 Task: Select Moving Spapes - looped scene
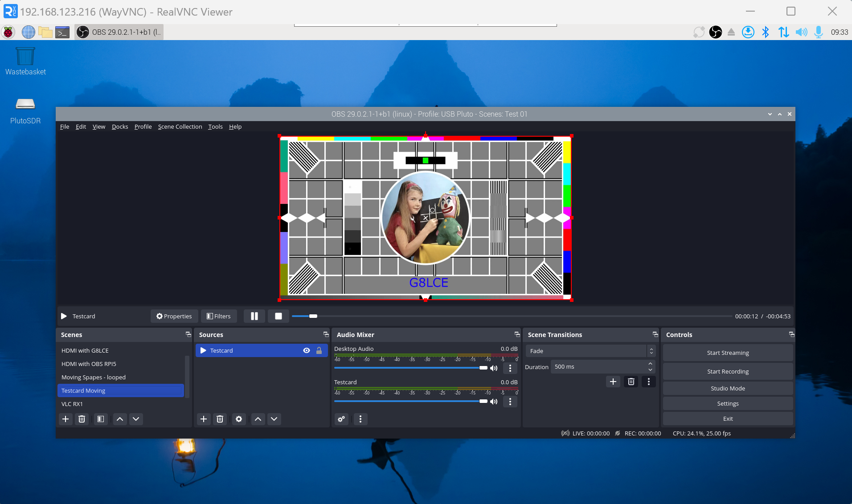click(121, 377)
